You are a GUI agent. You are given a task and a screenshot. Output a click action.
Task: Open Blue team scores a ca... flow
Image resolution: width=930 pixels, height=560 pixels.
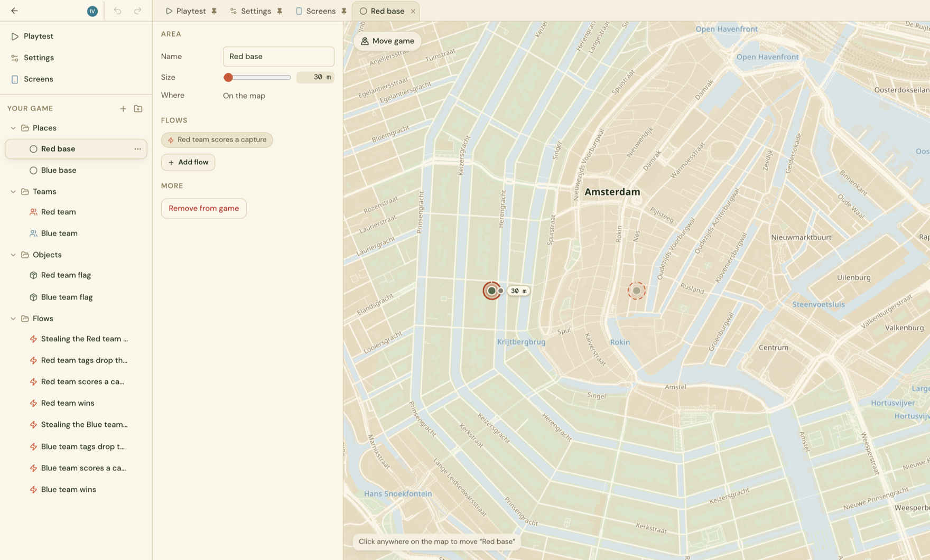(76, 468)
